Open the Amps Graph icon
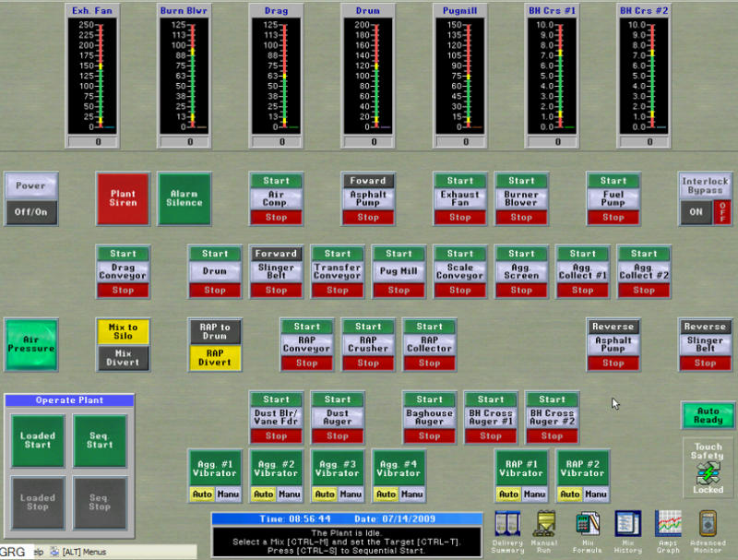This screenshot has width=738, height=560. [x=668, y=524]
